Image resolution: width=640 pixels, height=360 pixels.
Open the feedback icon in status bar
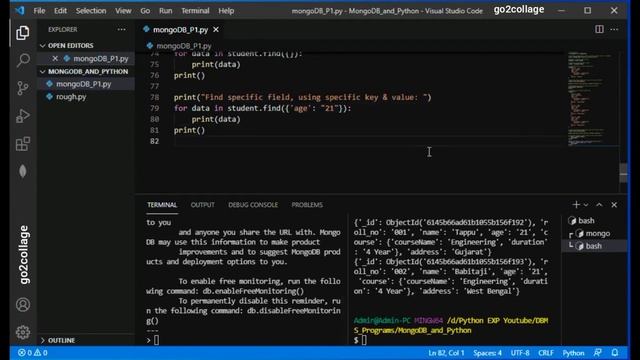(x=598, y=353)
